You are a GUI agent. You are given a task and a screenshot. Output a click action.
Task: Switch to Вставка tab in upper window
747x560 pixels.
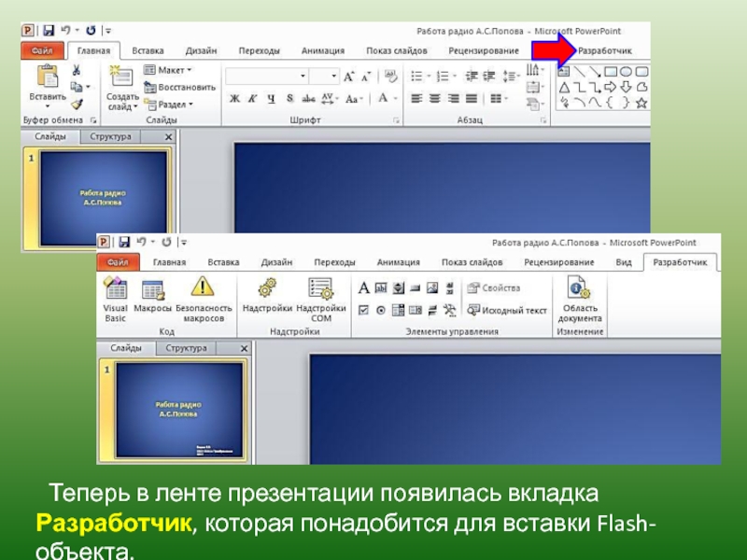coord(148,50)
